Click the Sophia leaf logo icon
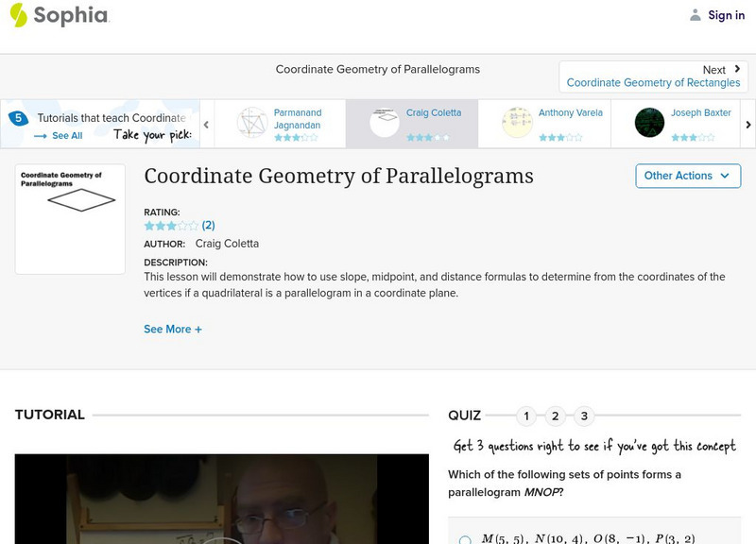This screenshot has width=756, height=544. [17, 16]
